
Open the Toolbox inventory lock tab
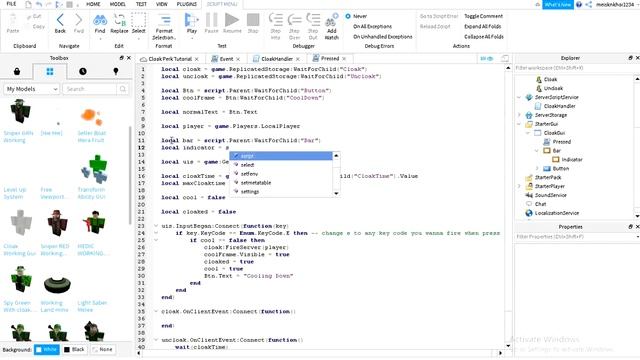(17, 71)
